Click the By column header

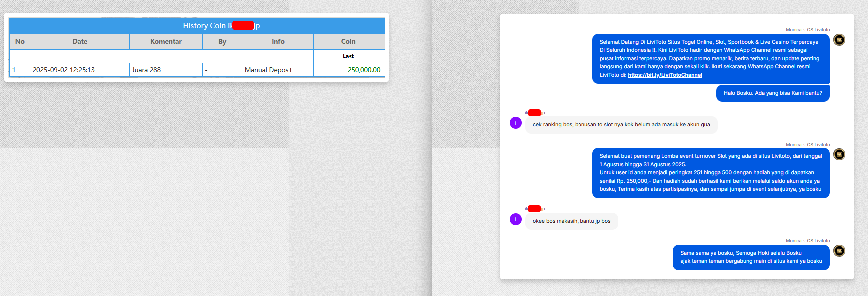point(222,42)
